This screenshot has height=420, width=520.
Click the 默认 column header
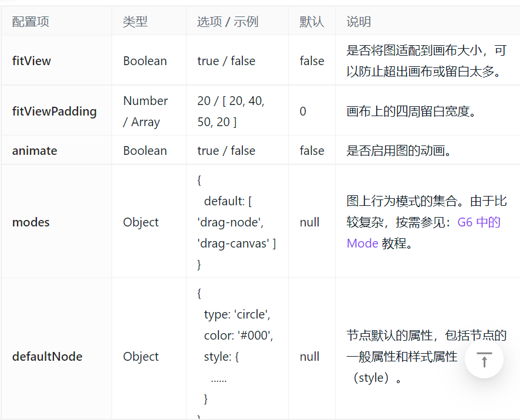tap(310, 21)
